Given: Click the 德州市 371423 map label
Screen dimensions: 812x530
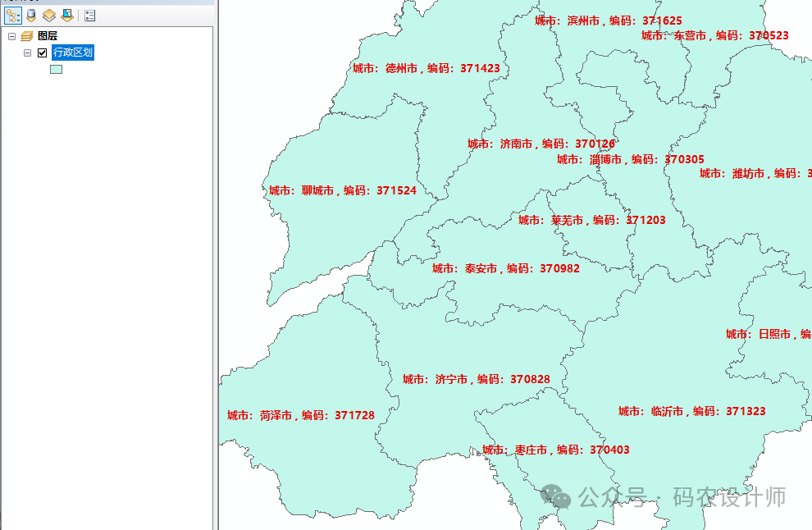Looking at the screenshot, I should [x=426, y=68].
